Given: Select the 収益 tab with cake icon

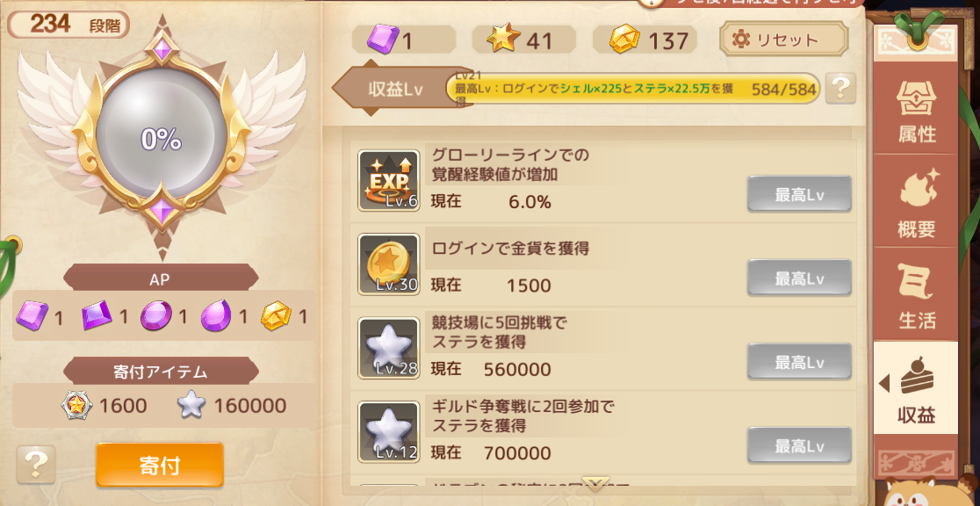Looking at the screenshot, I should [916, 387].
